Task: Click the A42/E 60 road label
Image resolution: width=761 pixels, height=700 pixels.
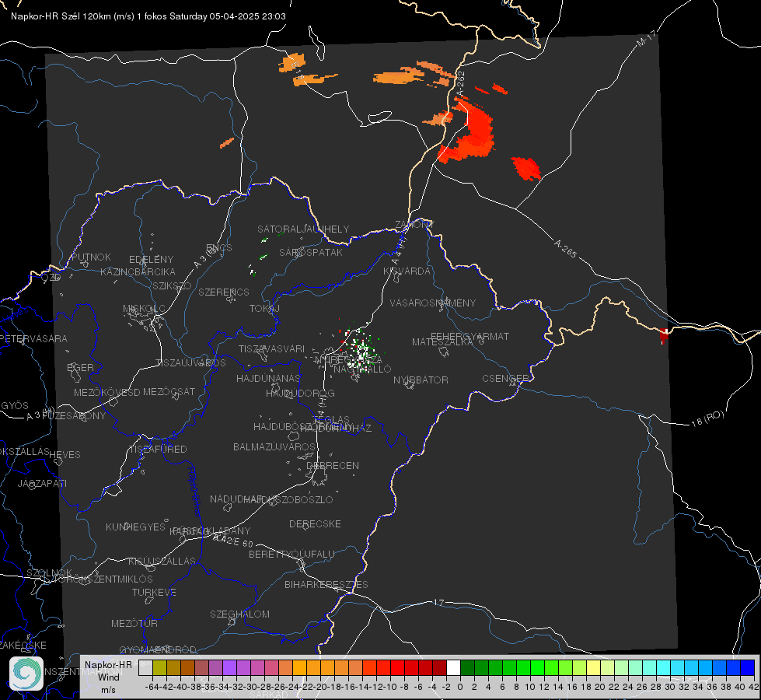Action: click(233, 541)
